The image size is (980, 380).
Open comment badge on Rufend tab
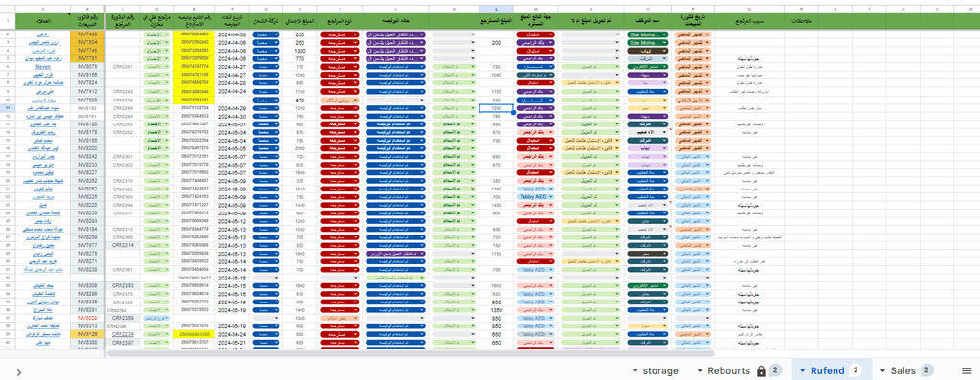click(856, 370)
